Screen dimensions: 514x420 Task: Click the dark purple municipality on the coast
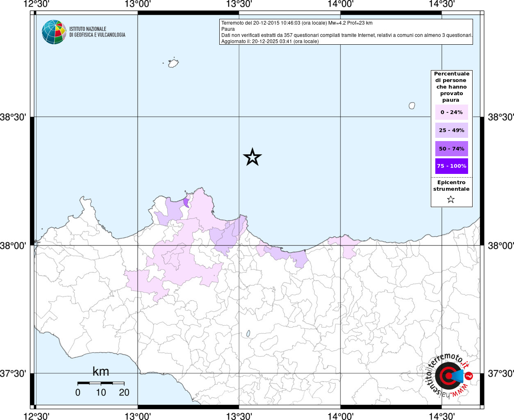[186, 202]
